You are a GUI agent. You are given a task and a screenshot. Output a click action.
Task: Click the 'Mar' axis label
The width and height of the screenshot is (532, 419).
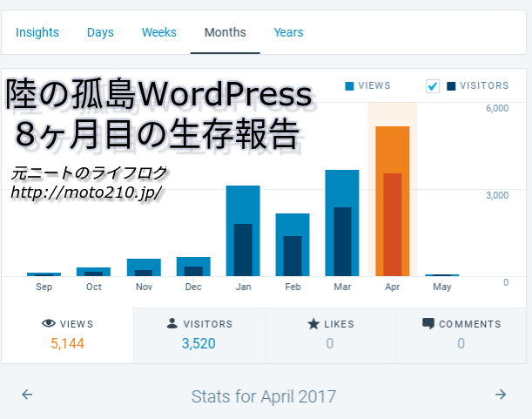342,287
